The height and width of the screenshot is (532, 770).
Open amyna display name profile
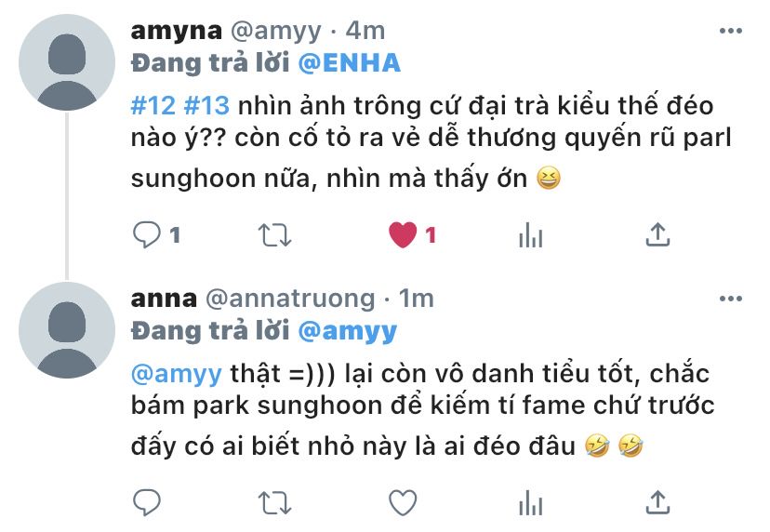pyautogui.click(x=177, y=32)
